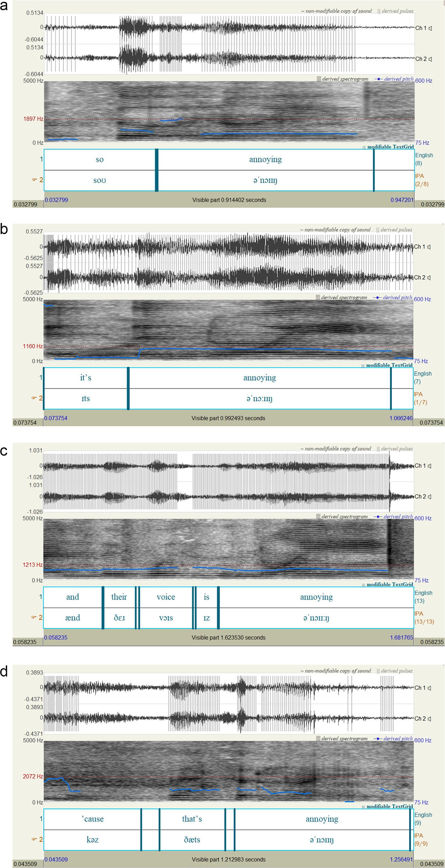Screen dimensions: 445x868
Task: Click the left 0.073754 gray bar in panel b
Action: [x=28, y=423]
